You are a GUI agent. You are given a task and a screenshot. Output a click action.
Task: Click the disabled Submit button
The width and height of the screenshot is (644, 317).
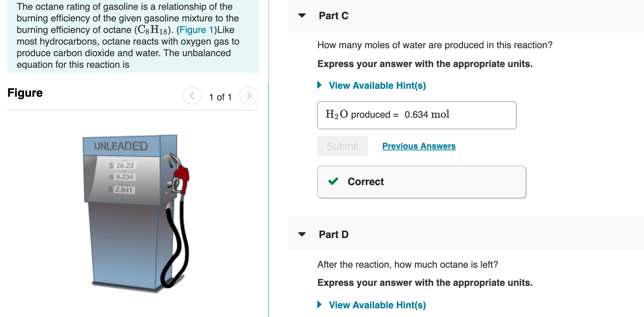tap(342, 146)
